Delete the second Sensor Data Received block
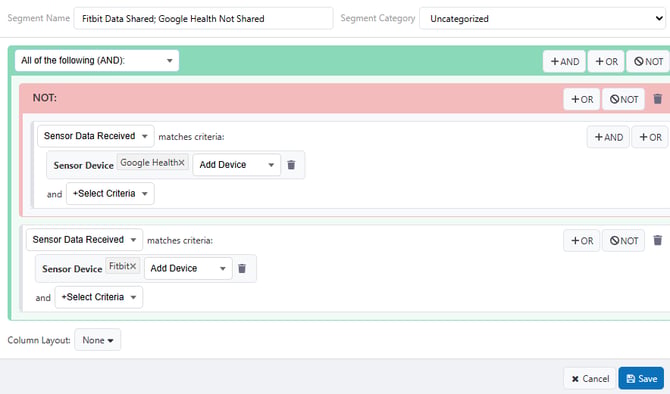The image size is (670, 394). coord(658,241)
